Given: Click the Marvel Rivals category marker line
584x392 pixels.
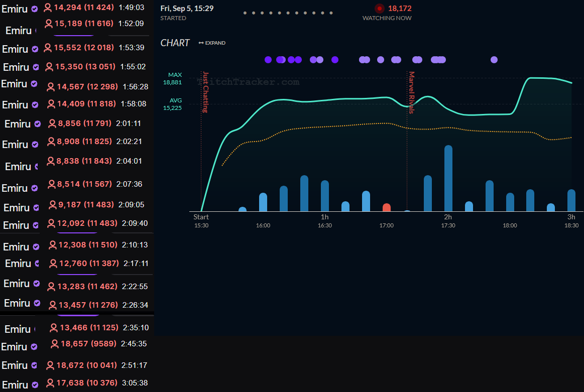Looking at the screenshot, I should [407, 142].
